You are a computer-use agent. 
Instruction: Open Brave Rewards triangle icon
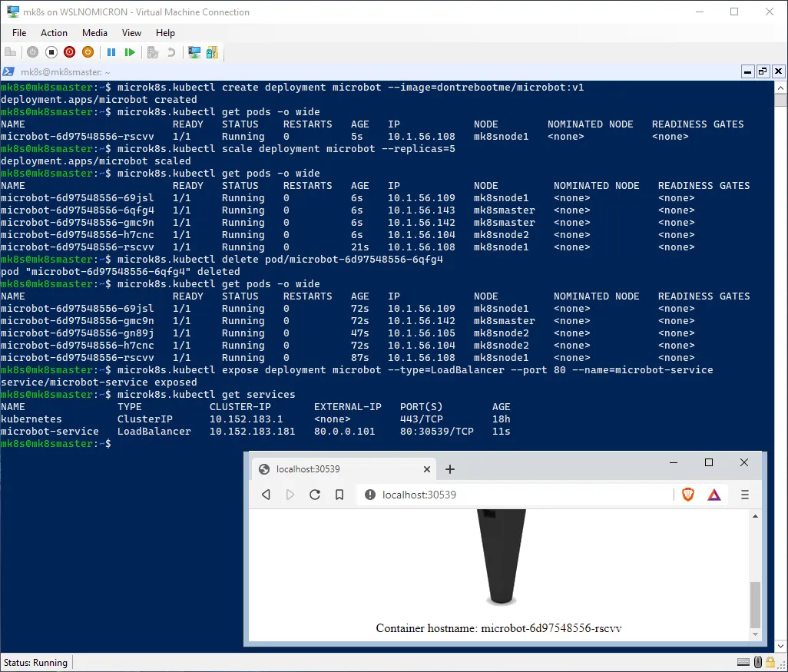(x=714, y=495)
